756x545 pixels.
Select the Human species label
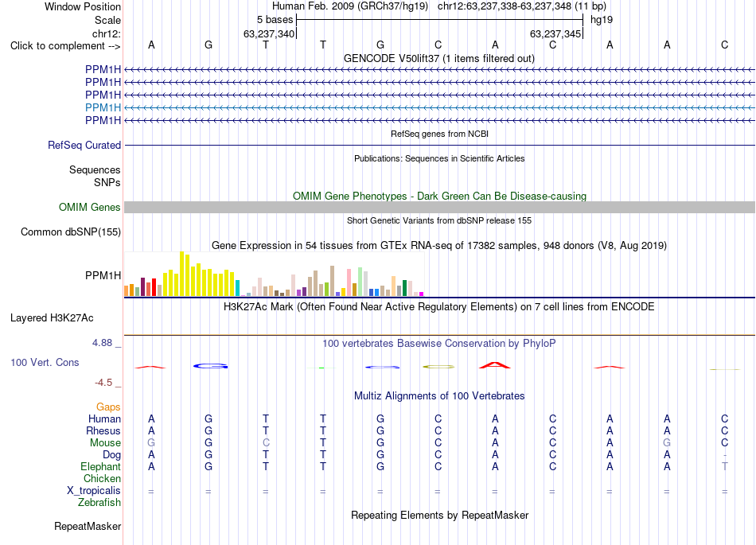click(104, 418)
